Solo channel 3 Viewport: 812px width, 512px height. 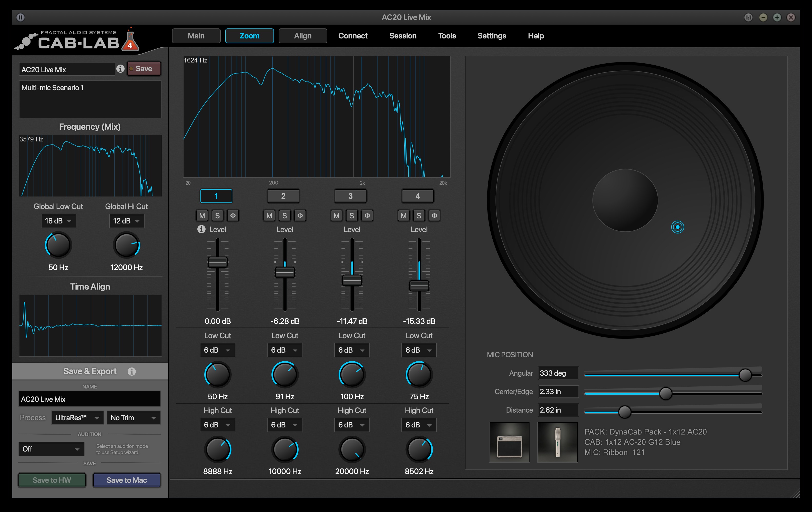click(x=352, y=216)
